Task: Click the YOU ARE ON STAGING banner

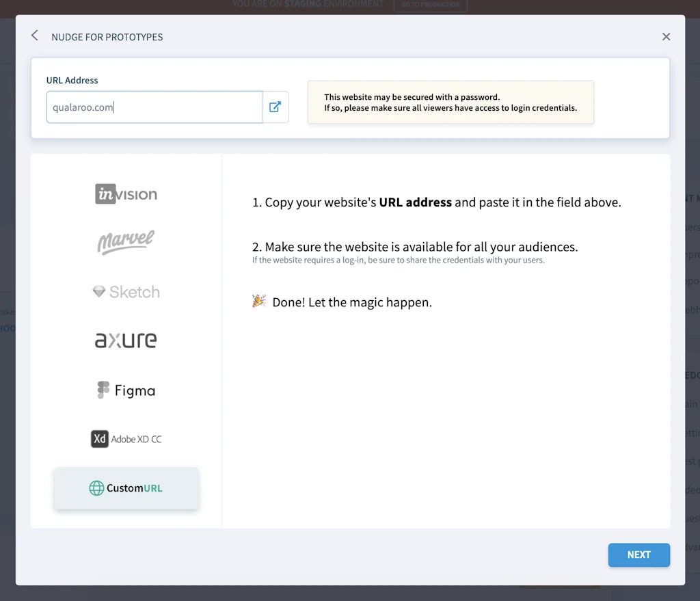Action: pos(308,5)
